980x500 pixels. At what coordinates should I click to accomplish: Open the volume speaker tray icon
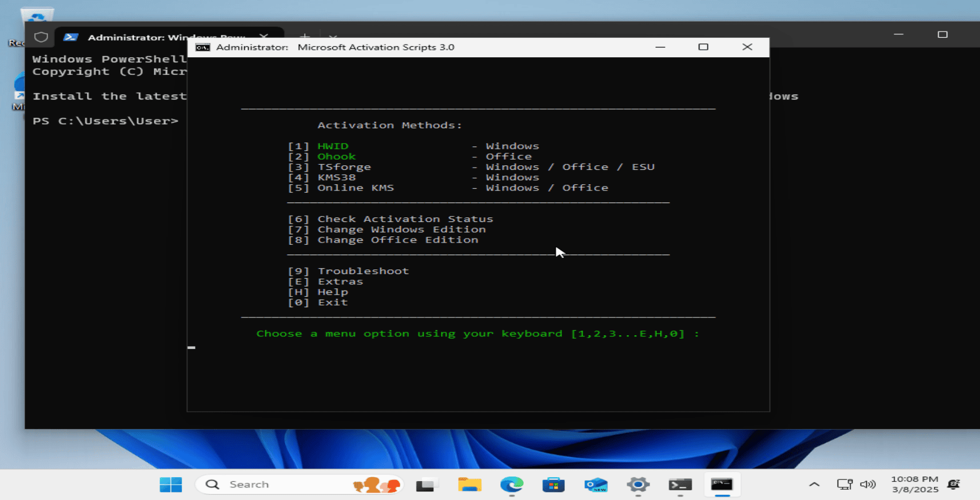(x=867, y=485)
